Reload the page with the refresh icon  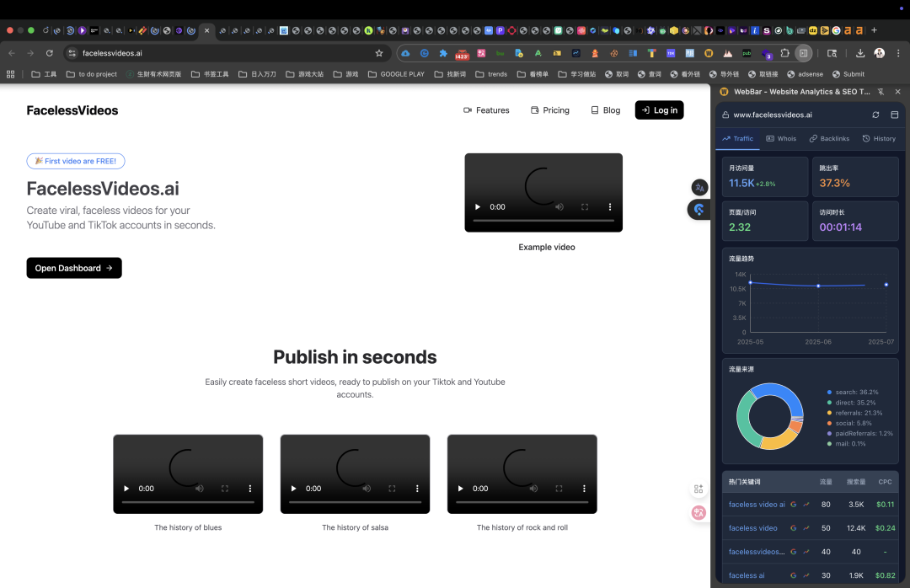tap(50, 53)
